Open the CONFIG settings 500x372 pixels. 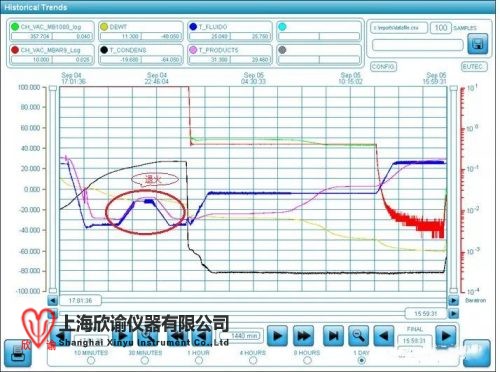click(383, 67)
